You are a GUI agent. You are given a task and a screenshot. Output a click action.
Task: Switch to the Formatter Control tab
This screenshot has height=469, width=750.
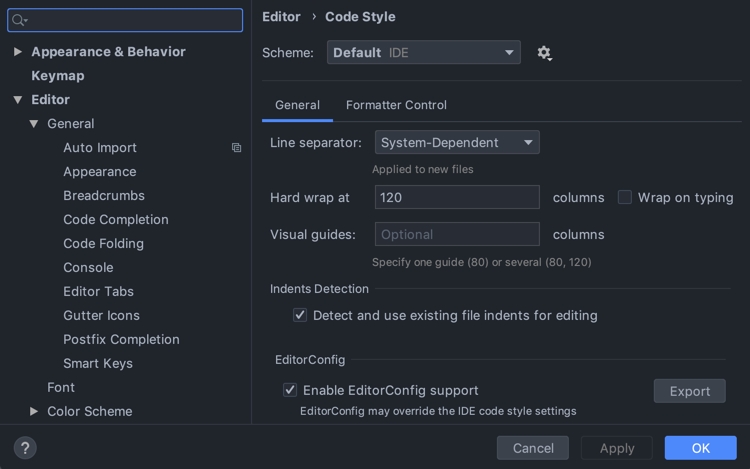click(396, 105)
